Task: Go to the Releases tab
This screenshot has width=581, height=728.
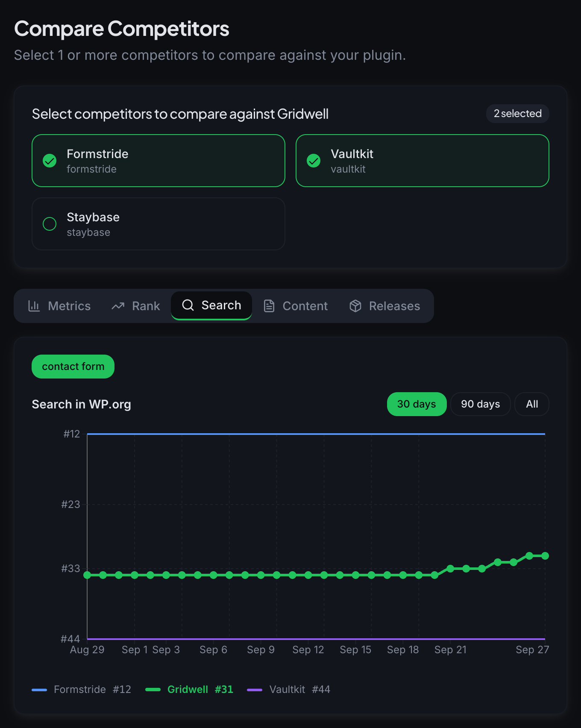Action: 384,306
